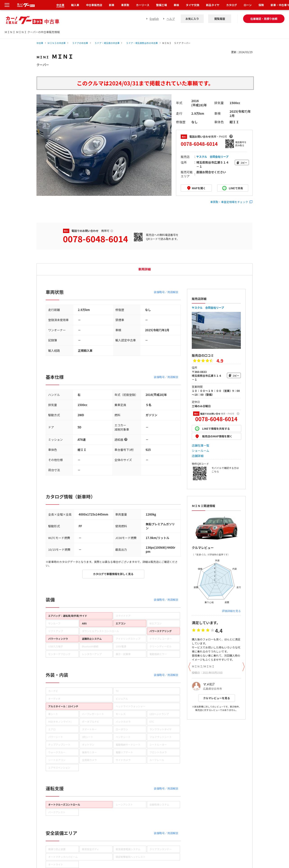The height and width of the screenshot is (868, 289).
Task: Click the 盗難防止システム equipment cell
Action: pos(96,639)
